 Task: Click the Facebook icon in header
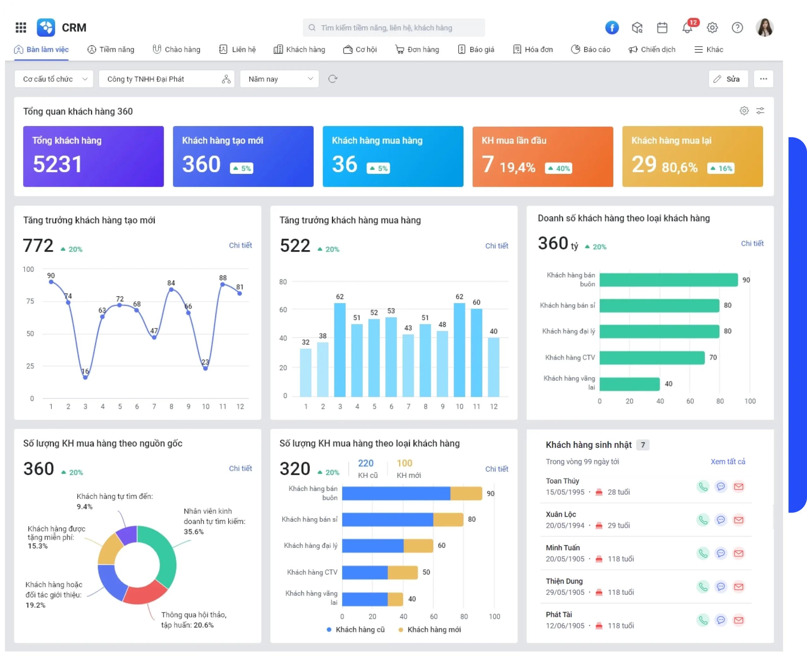pyautogui.click(x=612, y=28)
